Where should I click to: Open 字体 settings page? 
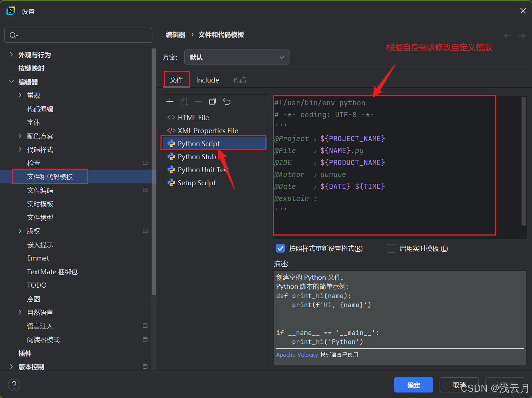(34, 122)
